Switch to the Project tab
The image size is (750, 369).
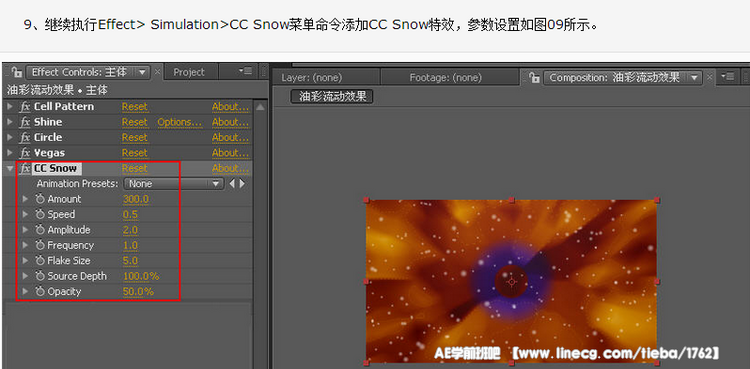(x=189, y=72)
